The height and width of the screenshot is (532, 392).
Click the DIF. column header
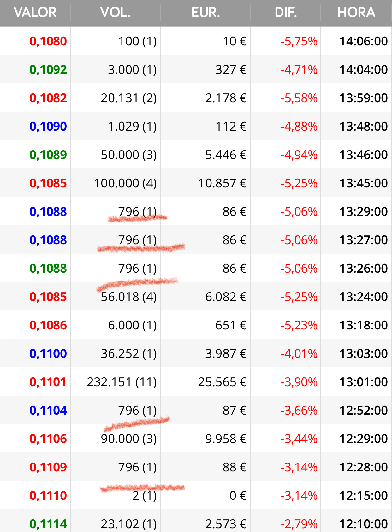click(286, 13)
